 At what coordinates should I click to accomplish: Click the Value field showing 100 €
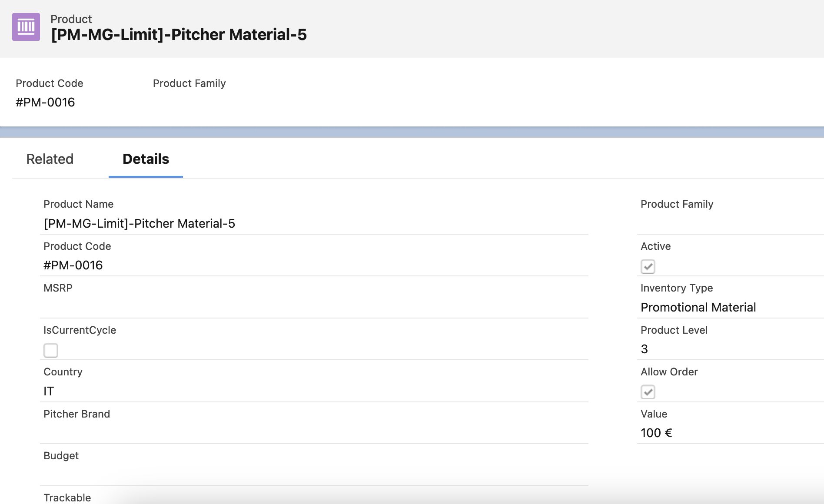tap(656, 433)
